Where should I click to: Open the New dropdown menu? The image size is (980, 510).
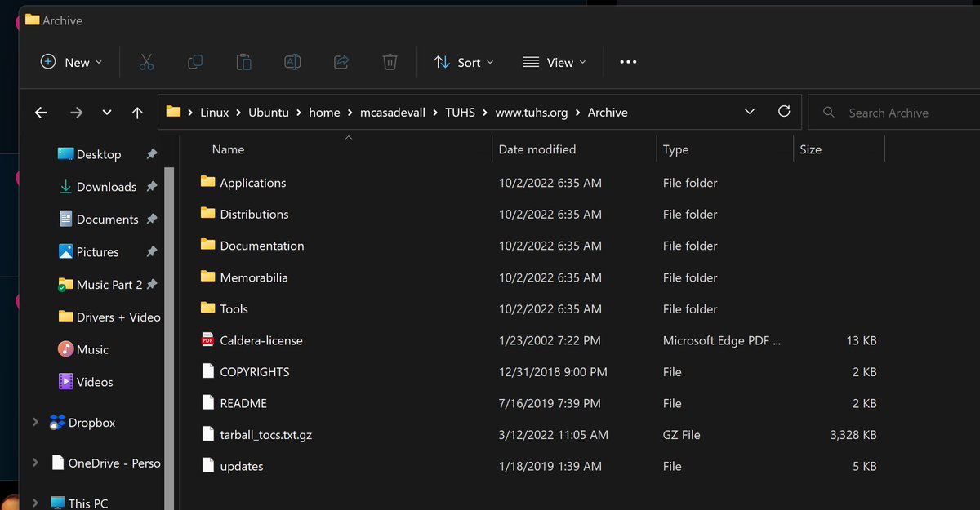pyautogui.click(x=72, y=62)
